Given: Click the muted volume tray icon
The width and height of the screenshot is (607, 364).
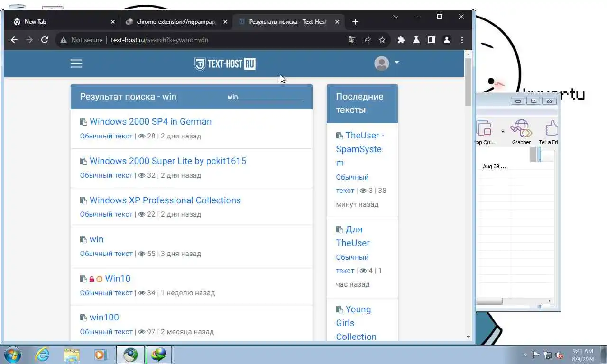Looking at the screenshot, I should (559, 355).
